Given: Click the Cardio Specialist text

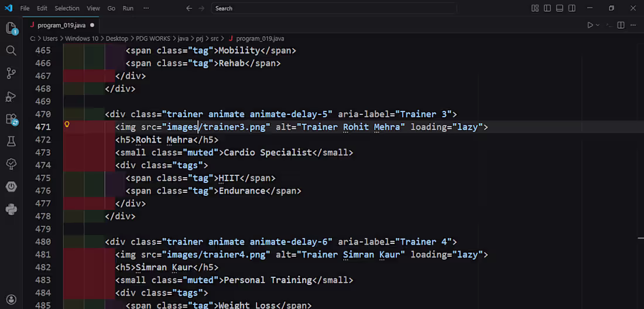Looking at the screenshot, I should click(268, 152).
